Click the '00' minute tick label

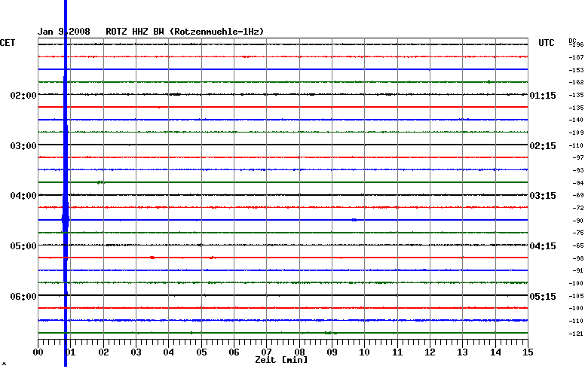coord(38,352)
